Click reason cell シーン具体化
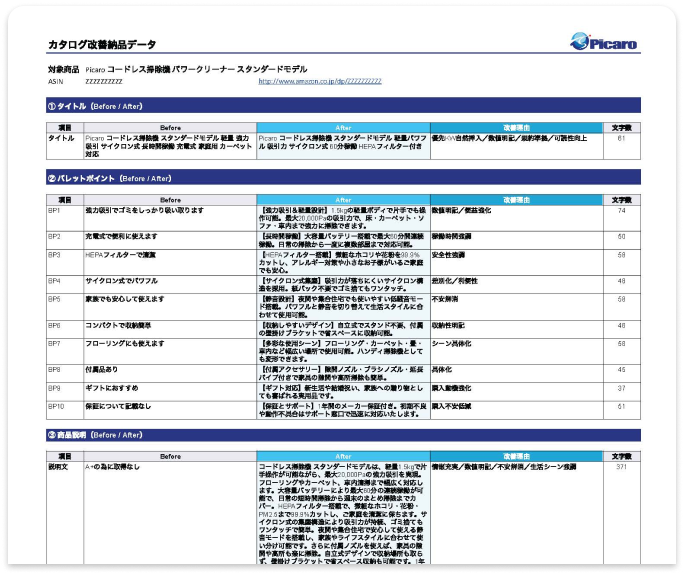Viewport: 683px width, 573px height. 517,351
